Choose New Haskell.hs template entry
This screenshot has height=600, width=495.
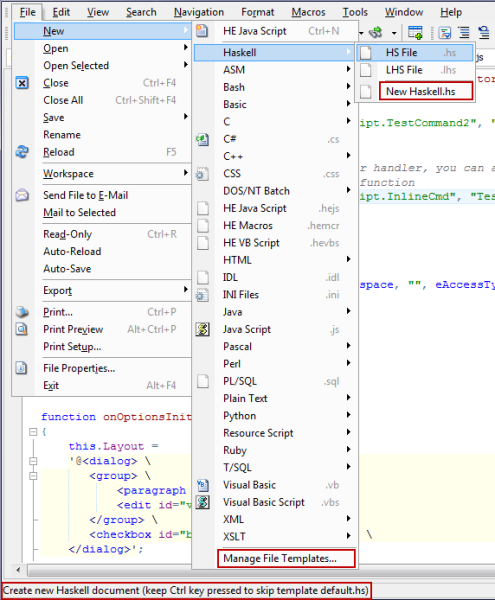click(x=426, y=91)
